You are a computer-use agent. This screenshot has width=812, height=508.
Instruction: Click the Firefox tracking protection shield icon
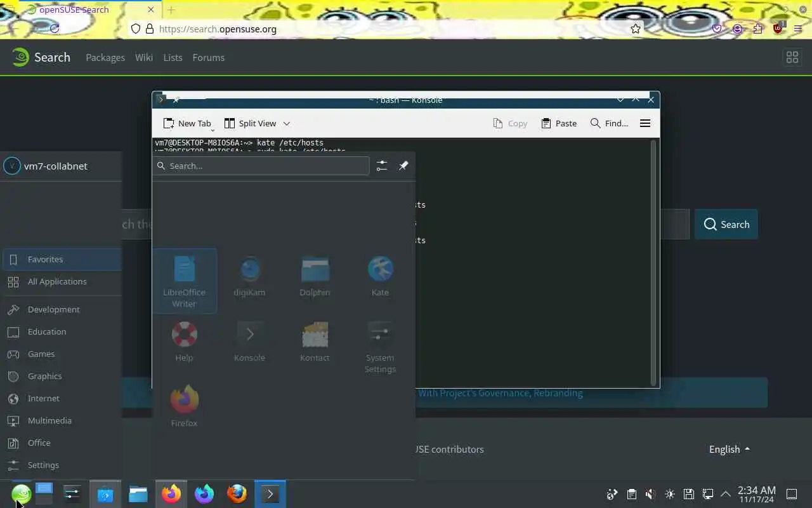click(x=135, y=29)
